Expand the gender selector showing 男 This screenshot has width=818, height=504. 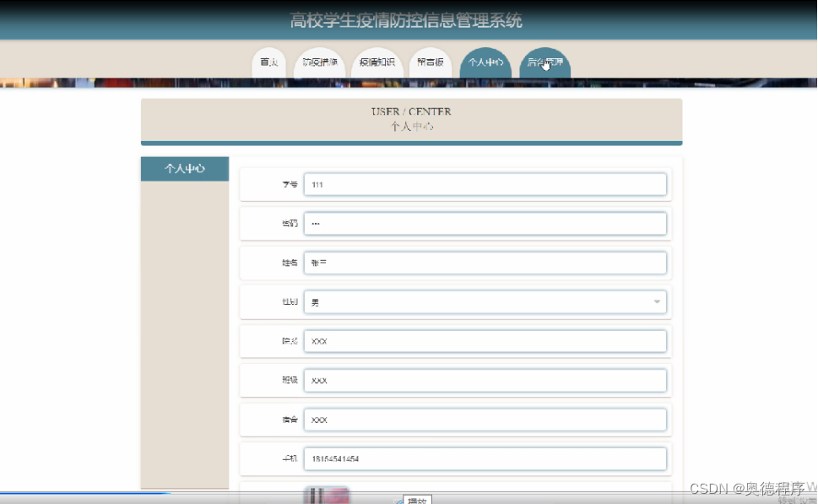[x=485, y=301]
